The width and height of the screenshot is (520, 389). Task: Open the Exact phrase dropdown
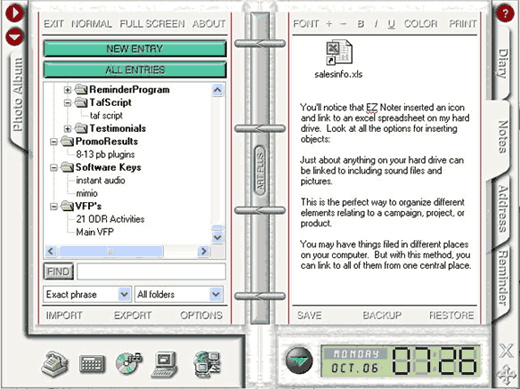click(124, 294)
